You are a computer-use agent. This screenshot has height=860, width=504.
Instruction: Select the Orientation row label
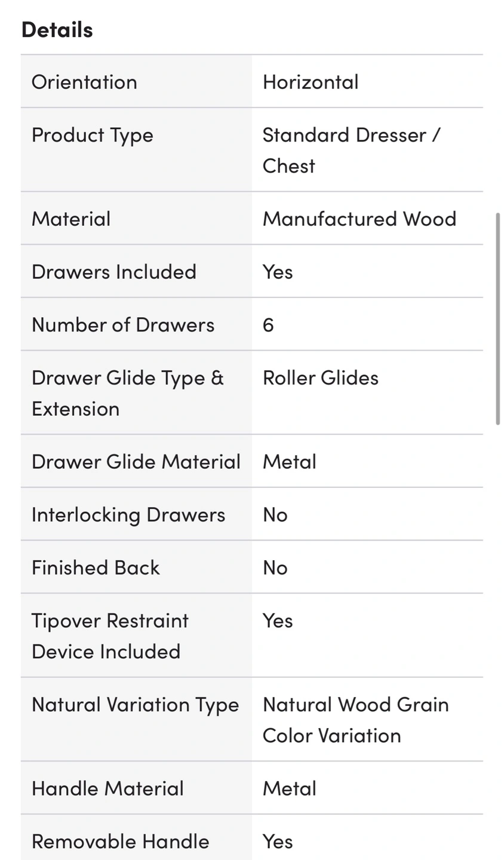point(84,82)
